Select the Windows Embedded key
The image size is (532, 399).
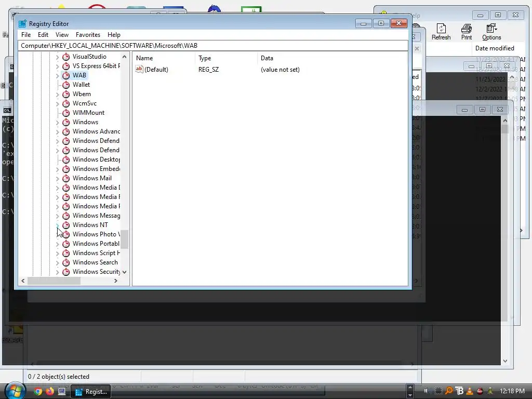tap(96, 169)
